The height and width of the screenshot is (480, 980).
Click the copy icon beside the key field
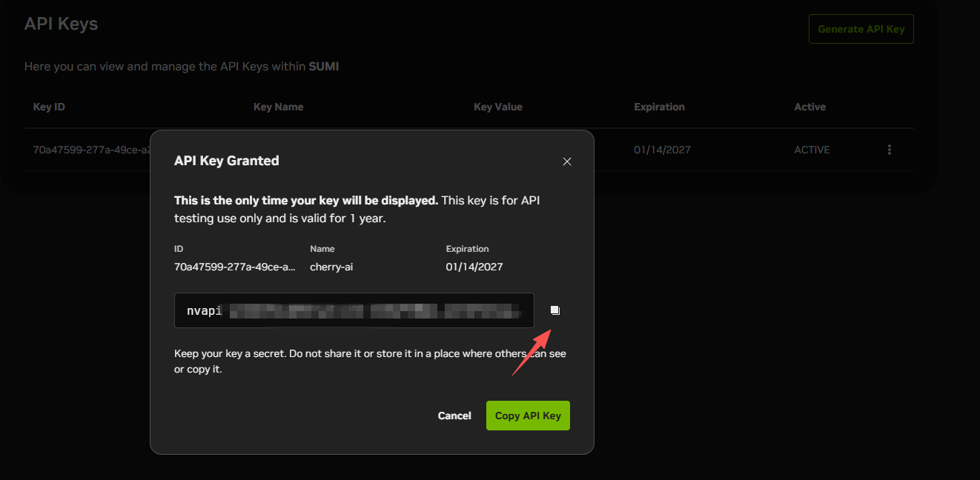[554, 310]
